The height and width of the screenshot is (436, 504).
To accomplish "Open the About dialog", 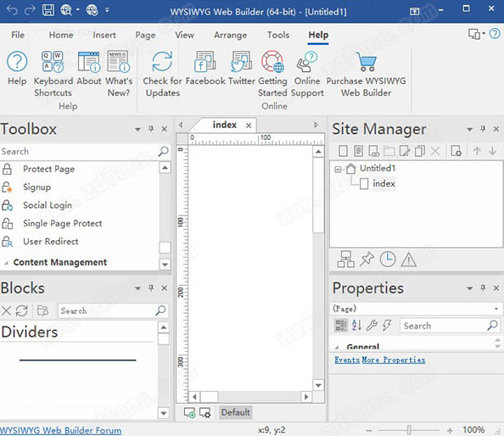I will pyautogui.click(x=89, y=68).
